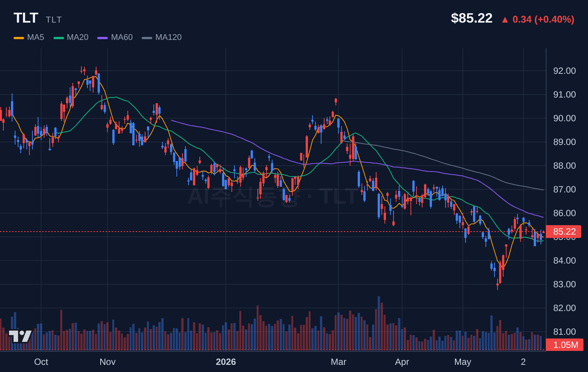Image resolution: width=588 pixels, height=372 pixels.
Task: Click the 2026 time axis label
Action: pyautogui.click(x=226, y=362)
